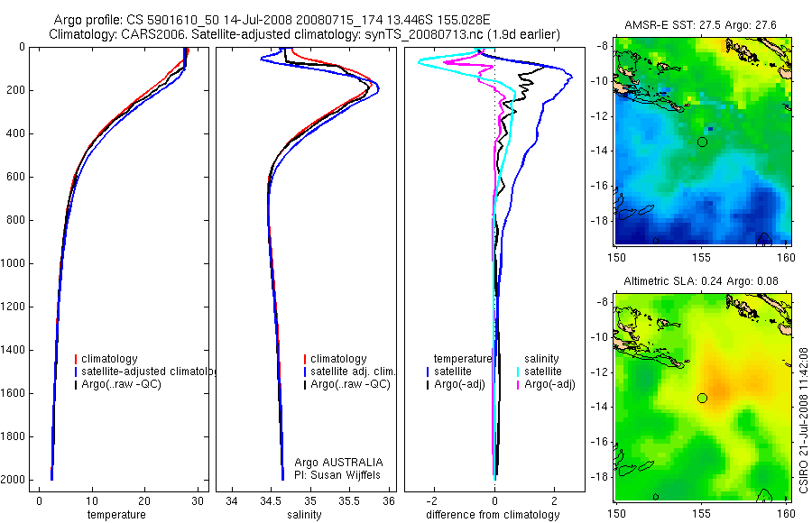
Task: Click the 'Argo AUSTRALIA' text
Action: (338, 463)
